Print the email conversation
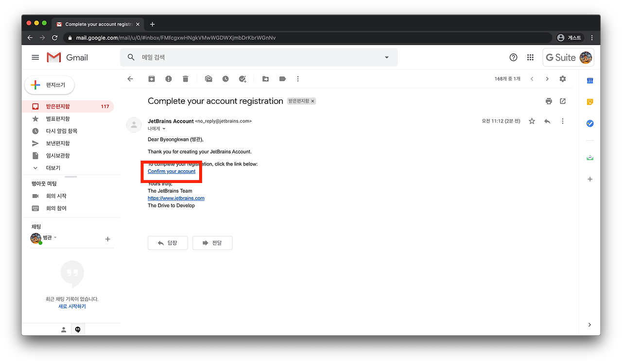This screenshot has width=622, height=364. (x=549, y=101)
